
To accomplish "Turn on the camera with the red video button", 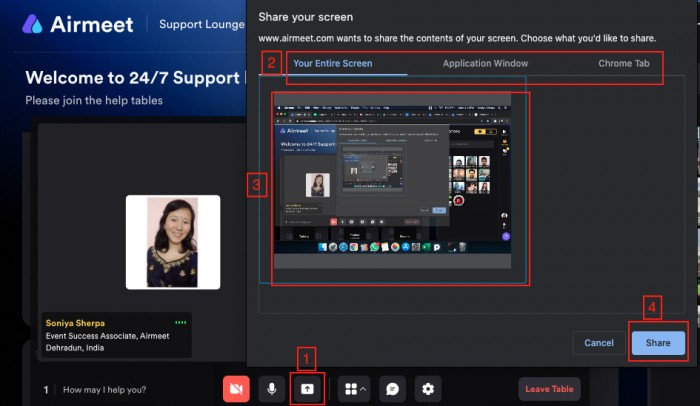I will tap(236, 389).
